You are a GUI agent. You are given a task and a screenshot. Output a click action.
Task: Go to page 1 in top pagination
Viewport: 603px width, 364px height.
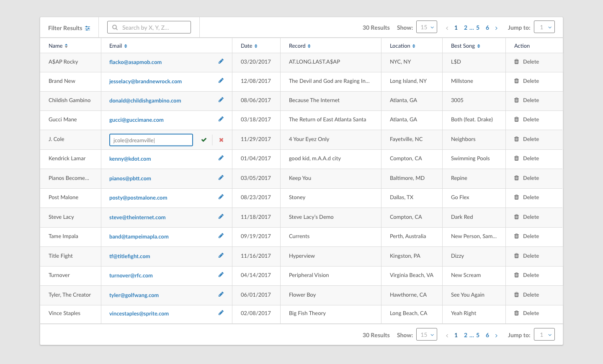[x=456, y=28]
